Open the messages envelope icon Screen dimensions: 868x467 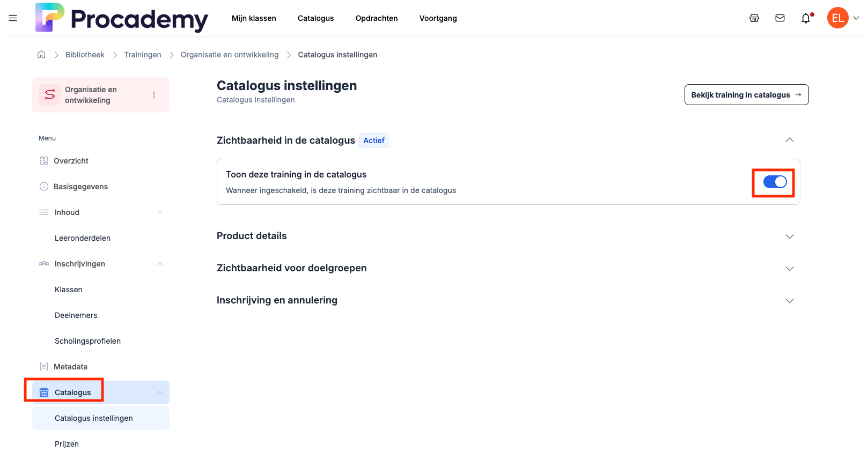780,18
